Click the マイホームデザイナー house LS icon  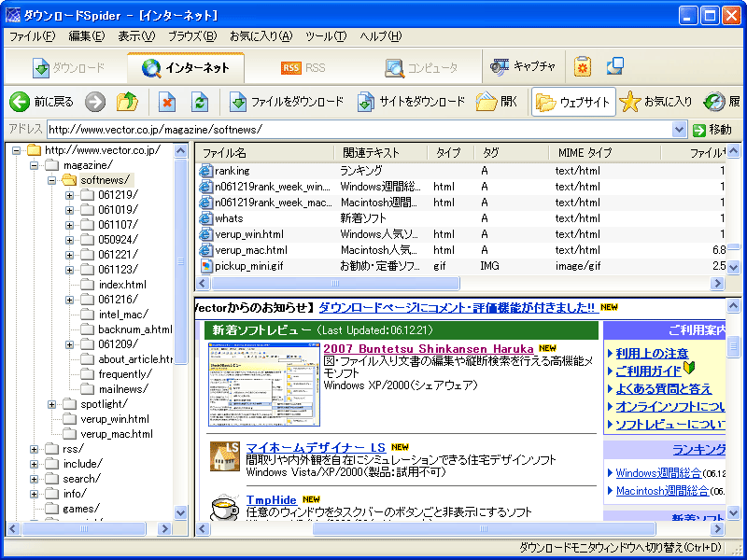click(225, 456)
